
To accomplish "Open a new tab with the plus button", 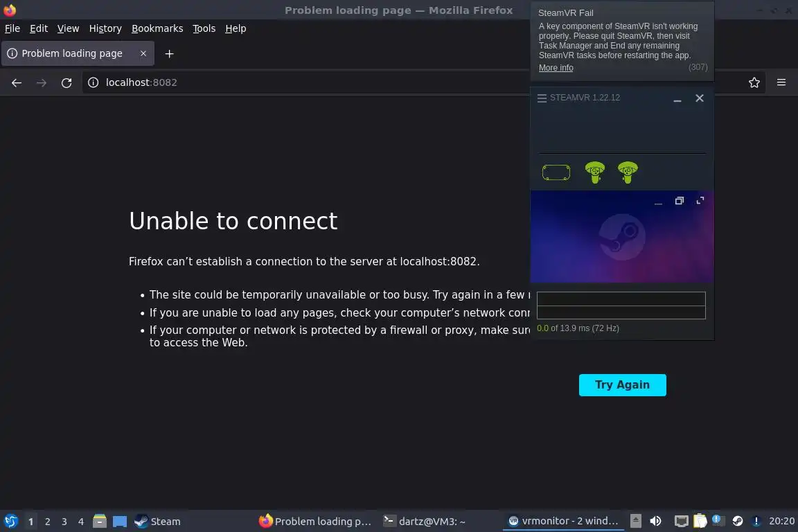I will (170, 53).
